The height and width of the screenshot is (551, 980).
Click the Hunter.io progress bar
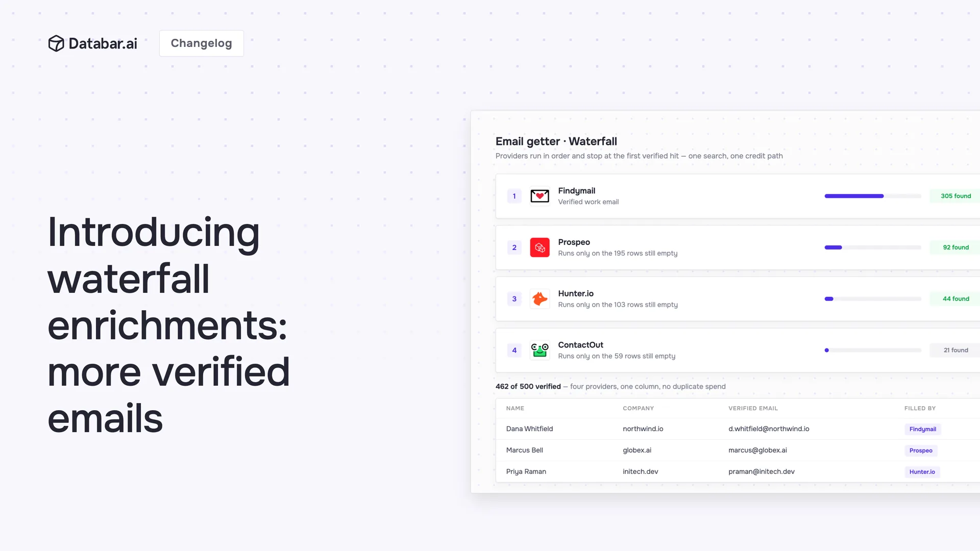[873, 299]
